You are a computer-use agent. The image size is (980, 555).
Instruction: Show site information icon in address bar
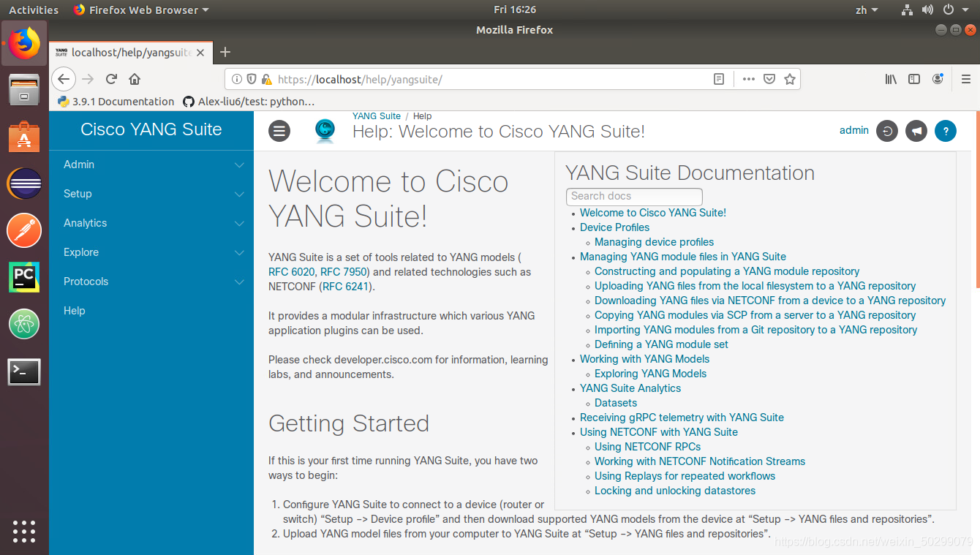(x=237, y=79)
